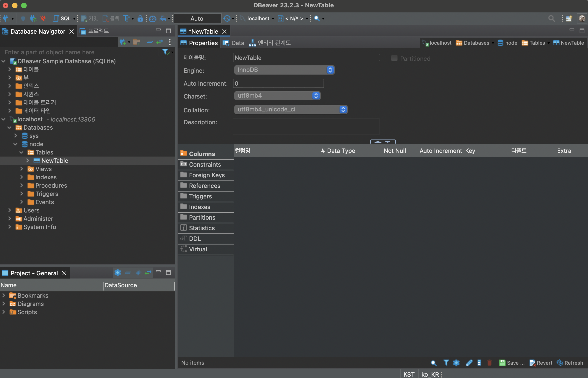588x378 pixels.
Task: Click the Connect plug icon in toolbar
Action: [x=23, y=18]
